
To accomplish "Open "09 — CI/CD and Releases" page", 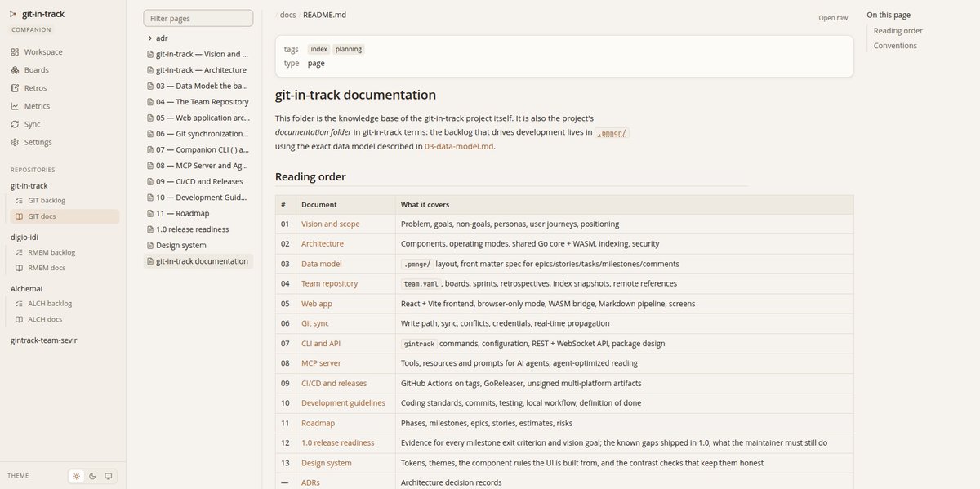I will pos(198,181).
